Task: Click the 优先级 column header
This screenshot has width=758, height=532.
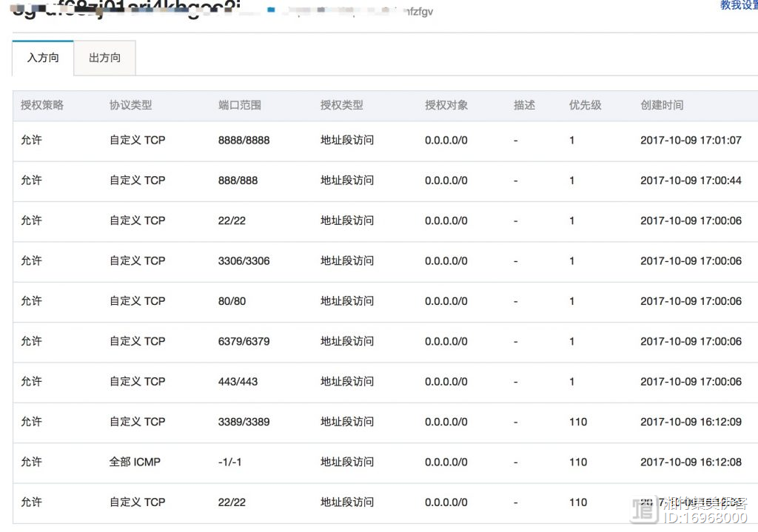Action: 585,105
